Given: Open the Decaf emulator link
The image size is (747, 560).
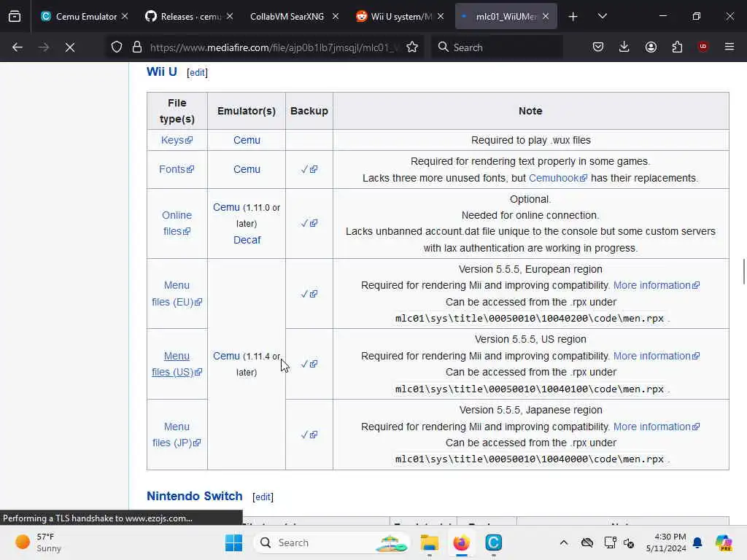Looking at the screenshot, I should pyautogui.click(x=247, y=240).
